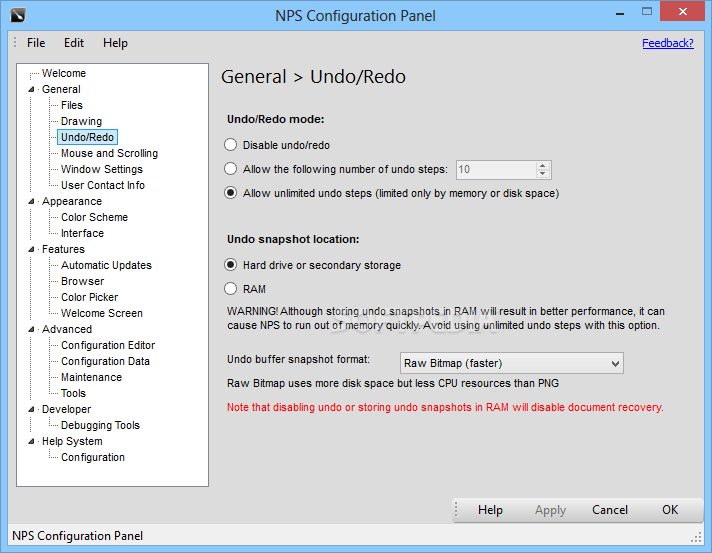Click the NPS app icon in title bar

[18, 15]
